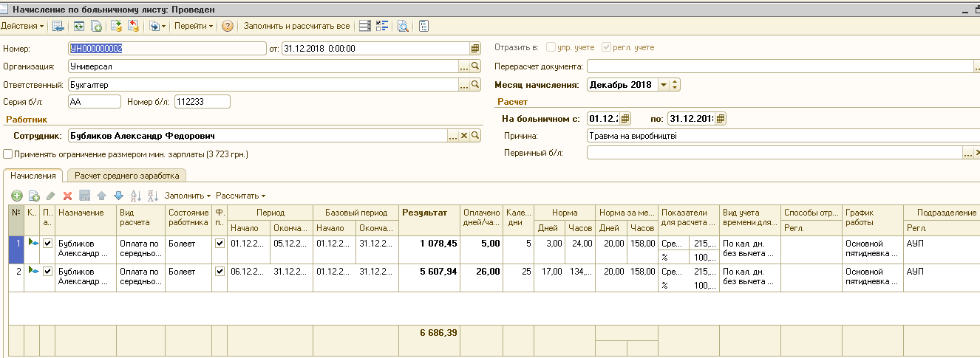980x358 pixels.
Task: Click the checklist icon in top toolbar
Action: coord(382,26)
